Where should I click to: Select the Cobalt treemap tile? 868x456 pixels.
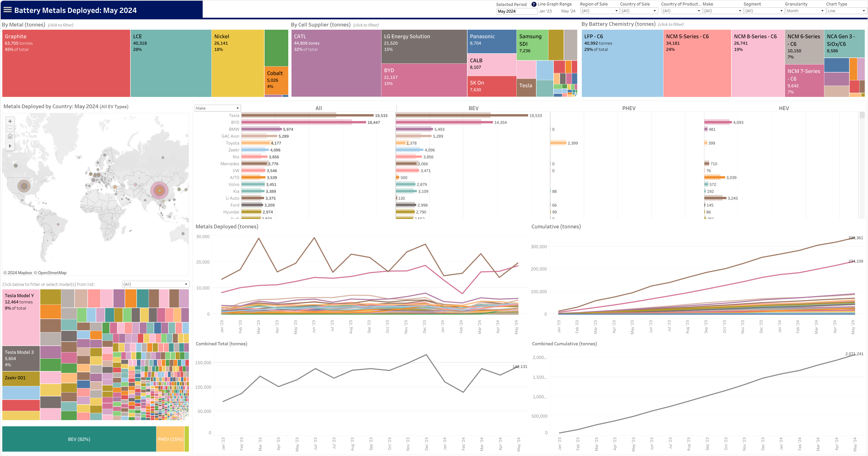[x=276, y=81]
